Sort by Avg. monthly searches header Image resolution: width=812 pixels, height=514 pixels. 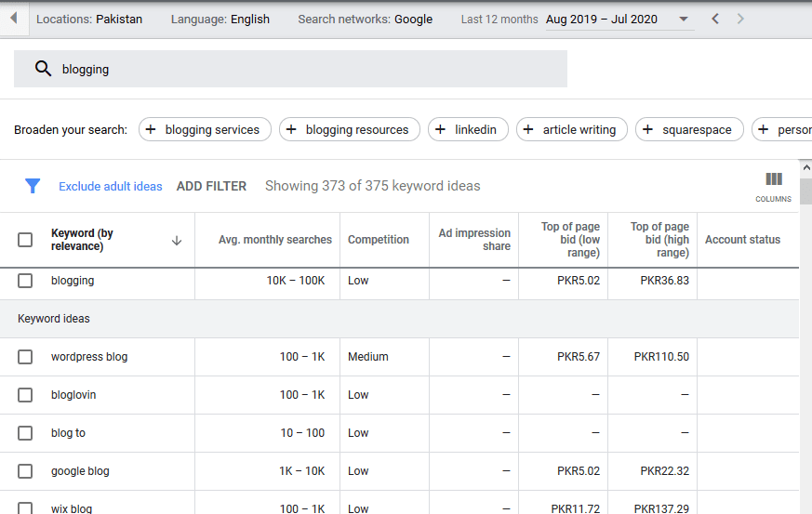(x=275, y=240)
